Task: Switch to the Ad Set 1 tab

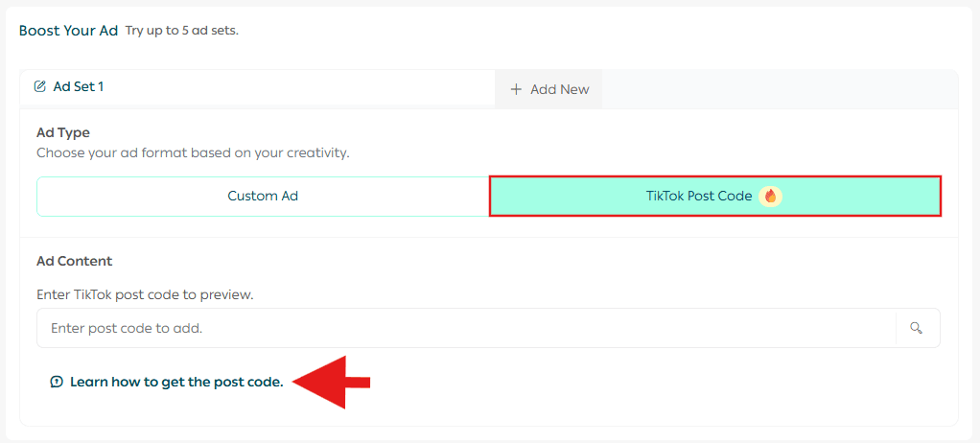Action: point(79,86)
